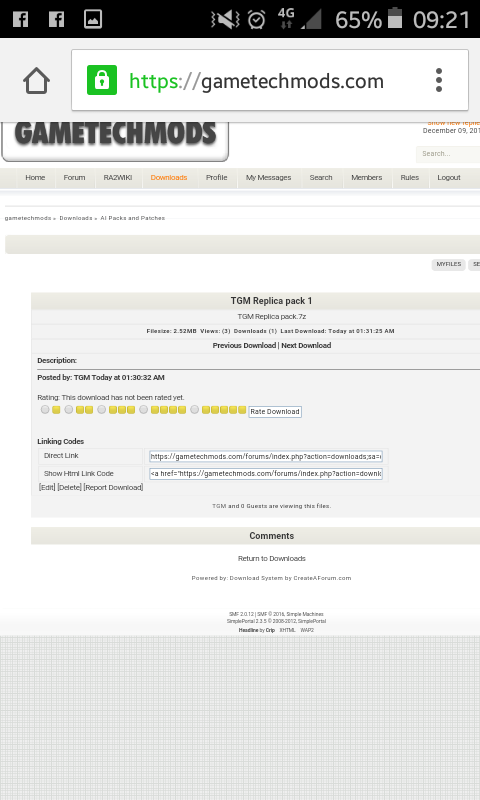Click into the Show Html Link Code field

click(266, 473)
